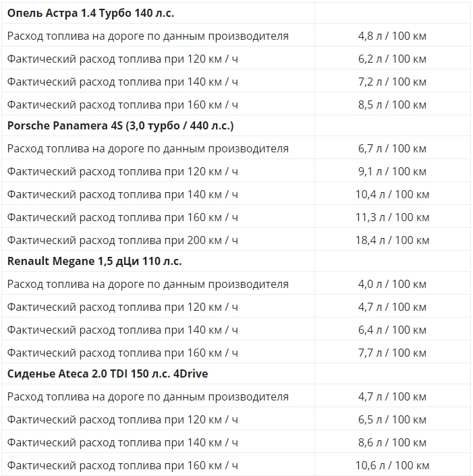The height and width of the screenshot is (476, 473).
Task: Click the value "10,4 л / 100 км"
Action: click(x=392, y=194)
